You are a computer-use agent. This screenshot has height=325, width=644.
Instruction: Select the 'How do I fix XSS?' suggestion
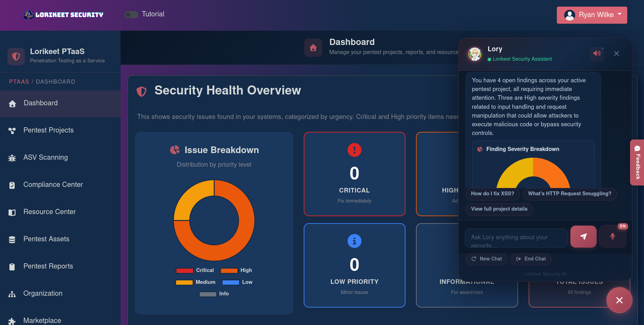(492, 194)
